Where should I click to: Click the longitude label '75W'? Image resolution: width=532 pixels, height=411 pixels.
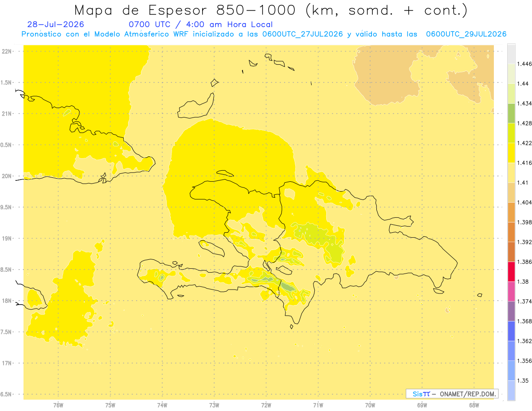pos(110,405)
